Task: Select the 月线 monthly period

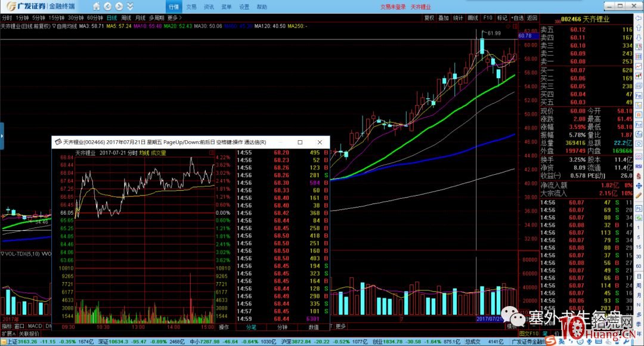Action: 141,18
